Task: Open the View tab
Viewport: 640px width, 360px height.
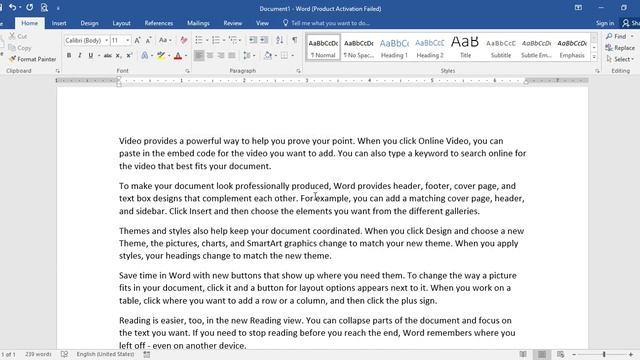Action: [x=262, y=23]
